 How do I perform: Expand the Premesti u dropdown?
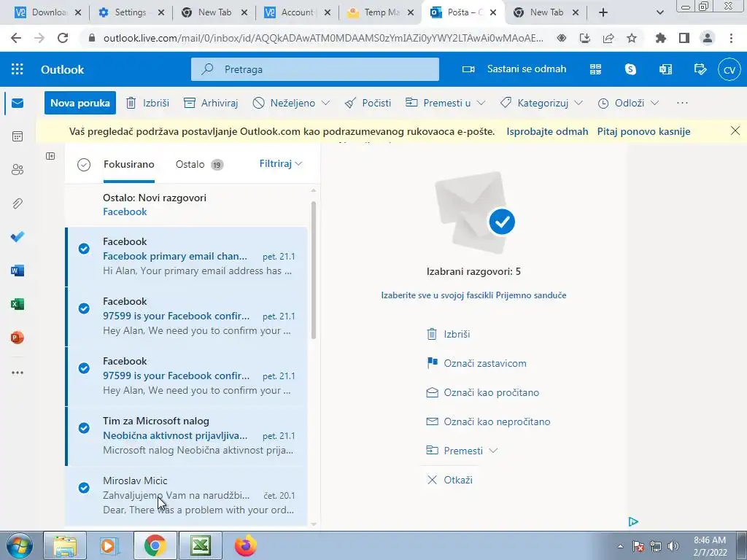coord(481,103)
